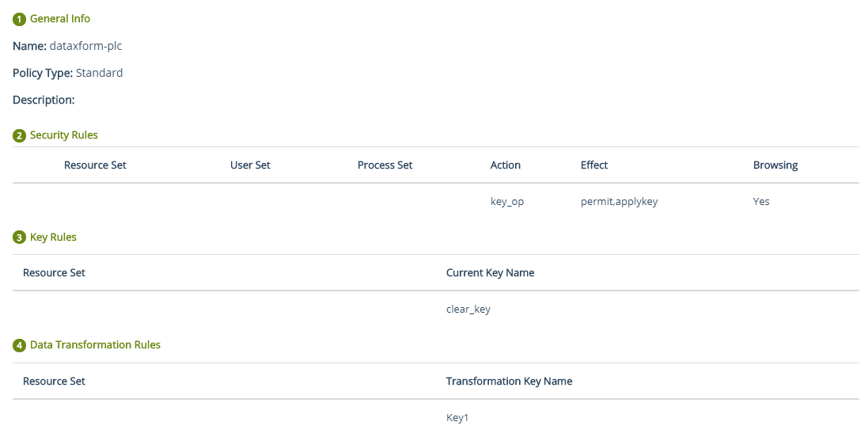
Task: Click the step 1 General Info number icon
Action: tap(19, 19)
